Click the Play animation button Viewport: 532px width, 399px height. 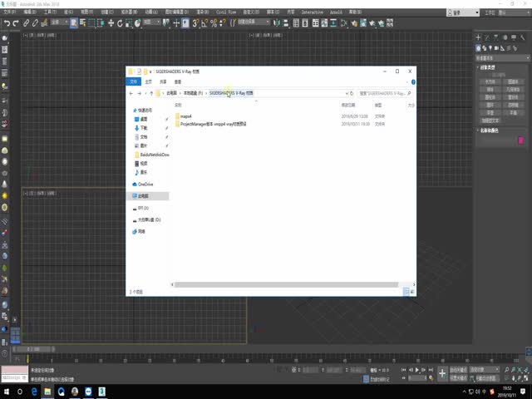[415, 370]
